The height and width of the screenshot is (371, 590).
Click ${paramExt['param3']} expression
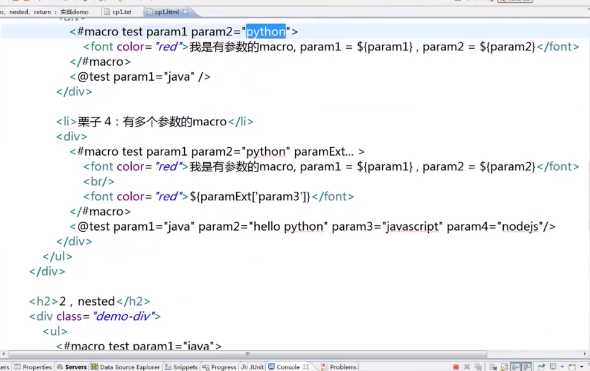click(249, 196)
